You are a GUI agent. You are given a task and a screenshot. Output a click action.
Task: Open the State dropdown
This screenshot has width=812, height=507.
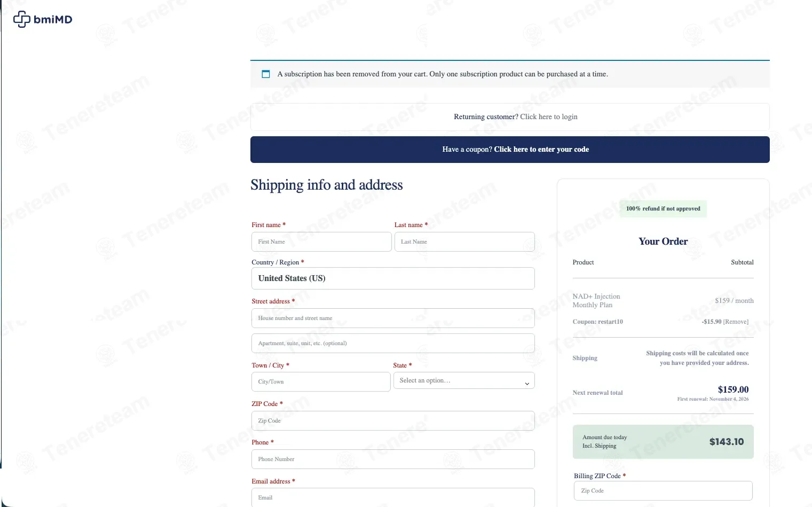(x=464, y=381)
